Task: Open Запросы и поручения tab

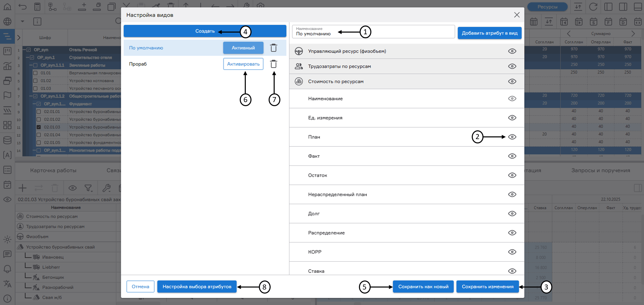Action: click(x=600, y=171)
